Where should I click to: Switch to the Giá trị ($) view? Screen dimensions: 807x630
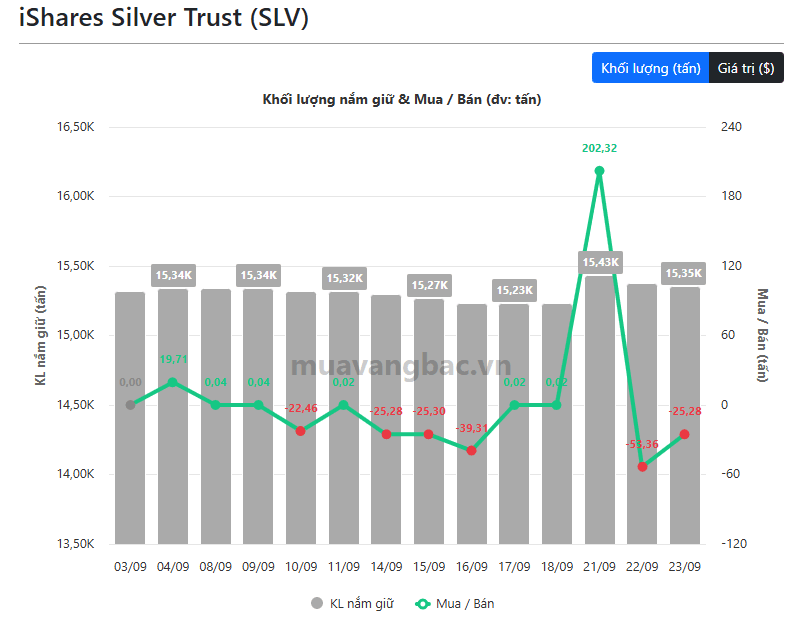pos(746,68)
